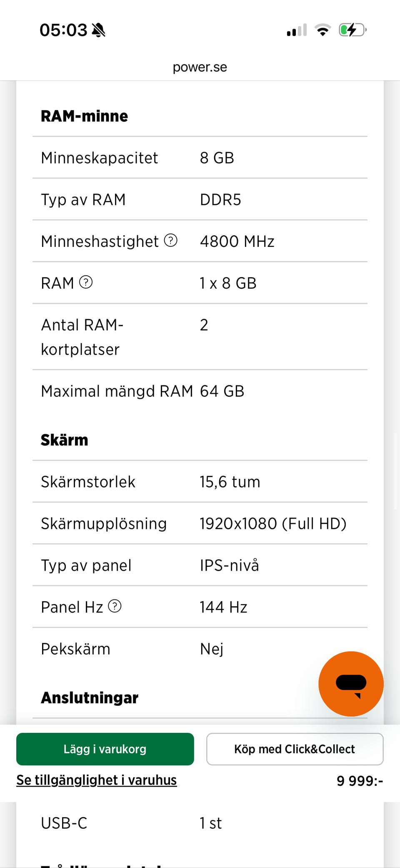
Task: Open the orange chat bubble
Action: [351, 684]
